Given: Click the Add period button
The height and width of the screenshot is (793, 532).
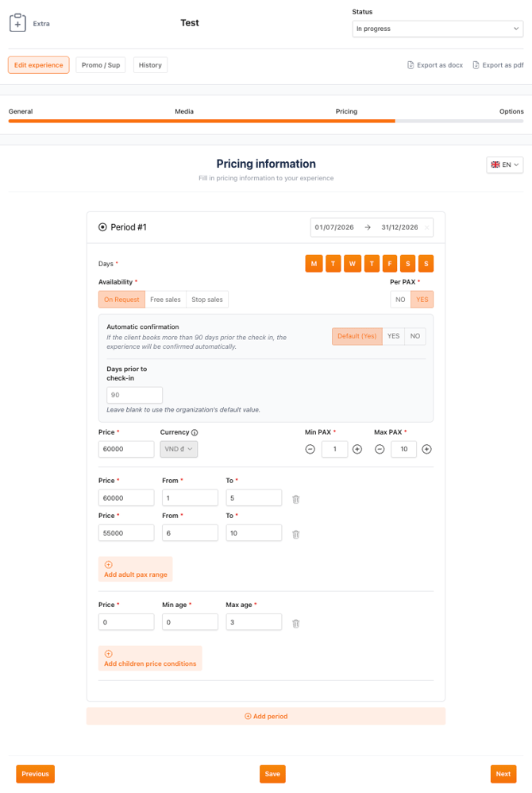Looking at the screenshot, I should pyautogui.click(x=266, y=716).
